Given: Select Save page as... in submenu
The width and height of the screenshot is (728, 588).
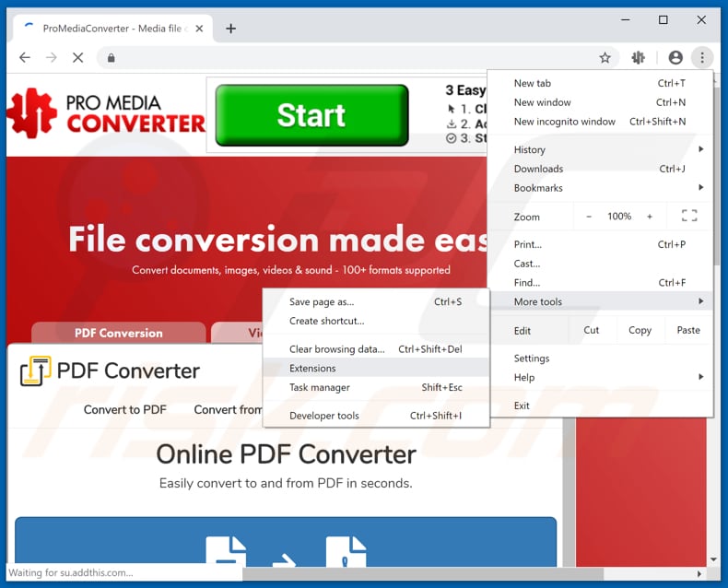Looking at the screenshot, I should pyautogui.click(x=376, y=302).
